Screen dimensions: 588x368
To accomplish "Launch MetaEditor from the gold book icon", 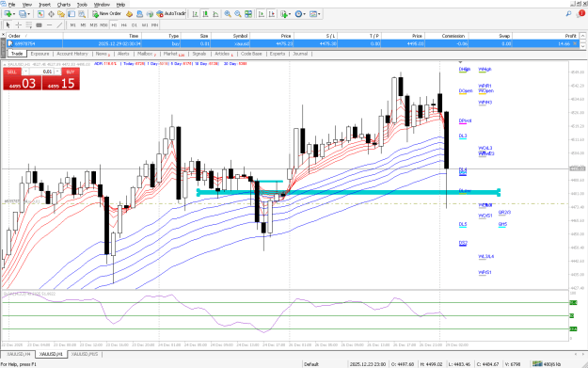I will click(x=129, y=14).
